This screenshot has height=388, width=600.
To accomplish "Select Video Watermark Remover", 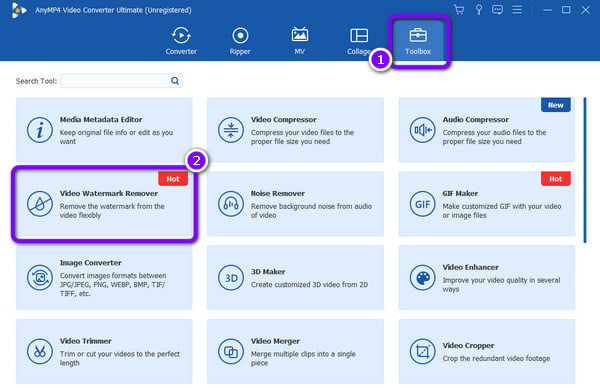I will pyautogui.click(x=104, y=204).
